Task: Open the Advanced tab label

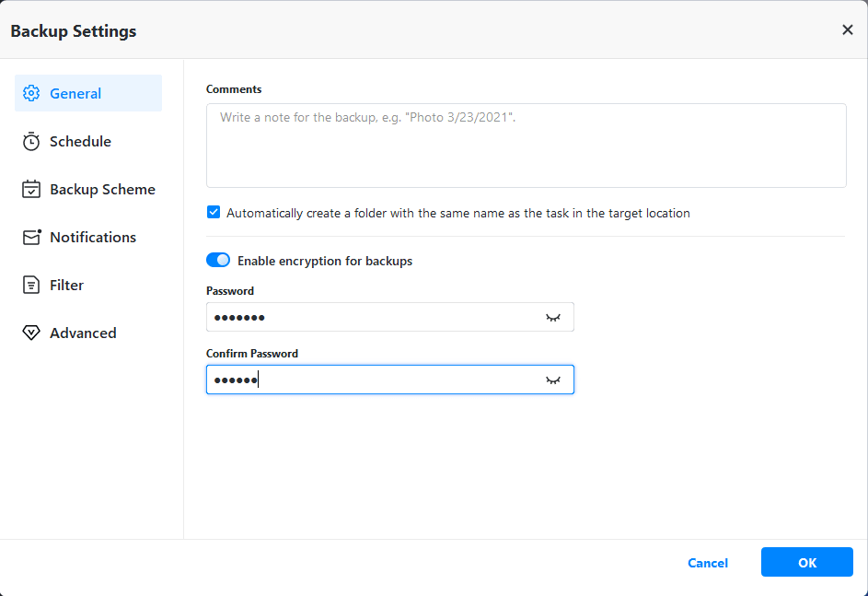Action: pos(83,333)
